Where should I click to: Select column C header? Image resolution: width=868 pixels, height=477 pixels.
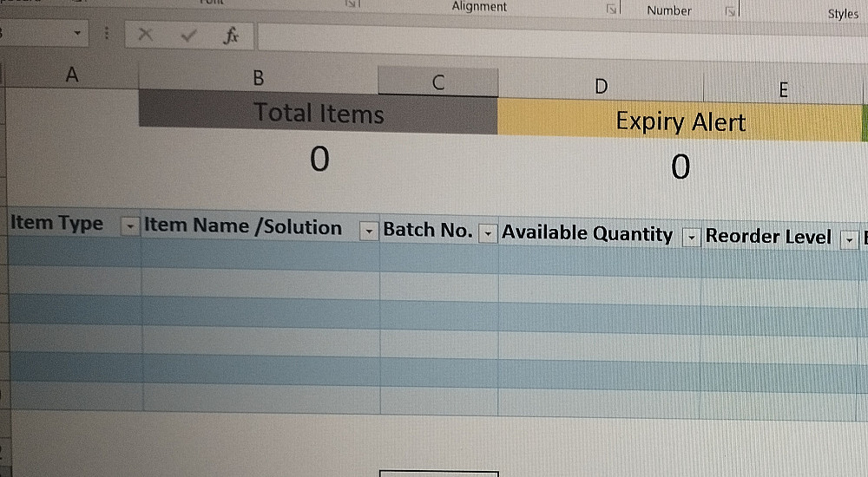pos(437,82)
